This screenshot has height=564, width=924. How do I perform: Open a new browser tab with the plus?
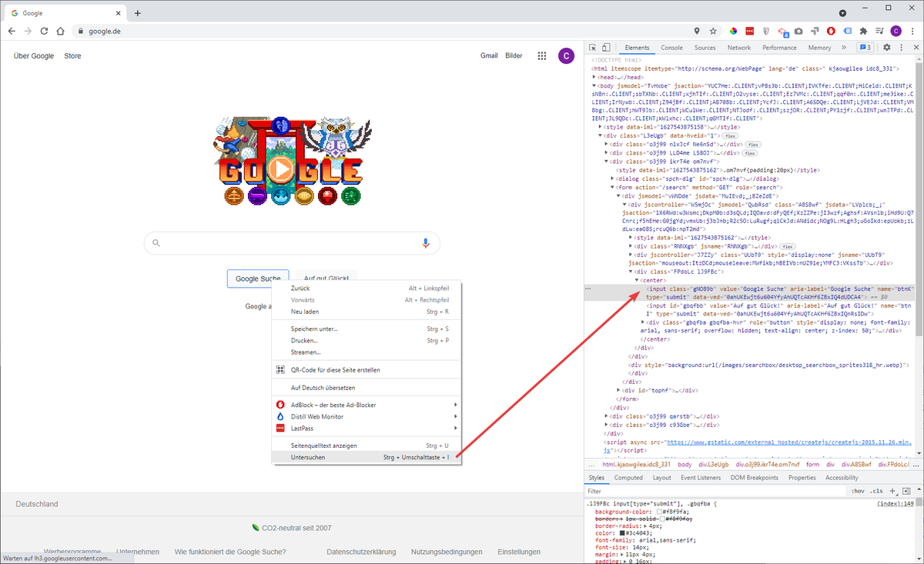pos(138,13)
